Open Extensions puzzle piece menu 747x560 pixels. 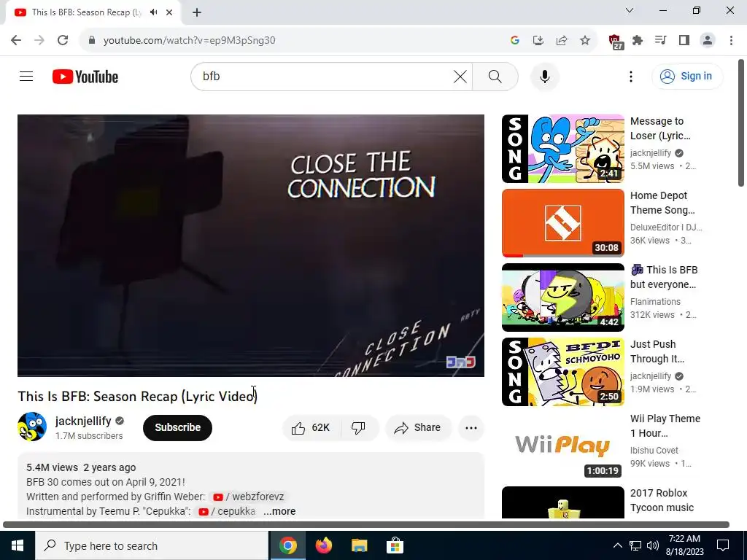tap(638, 41)
